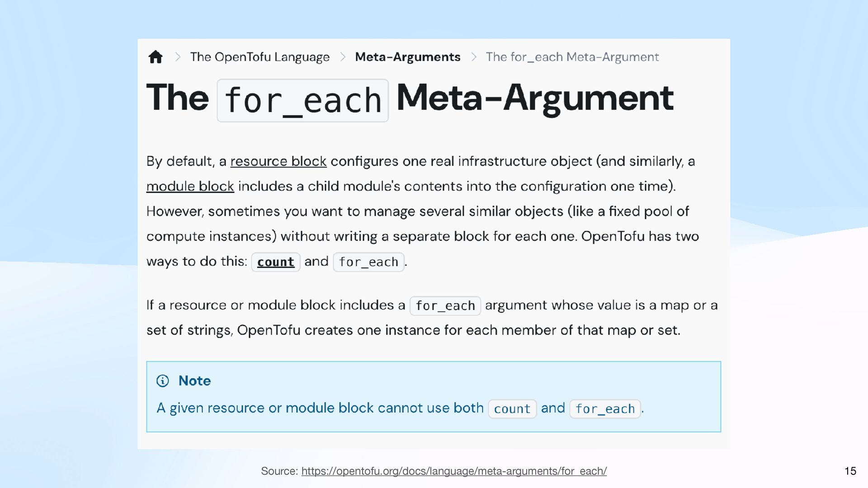This screenshot has width=868, height=488.
Task: Click the home icon in breadcrumb
Action: click(x=156, y=57)
